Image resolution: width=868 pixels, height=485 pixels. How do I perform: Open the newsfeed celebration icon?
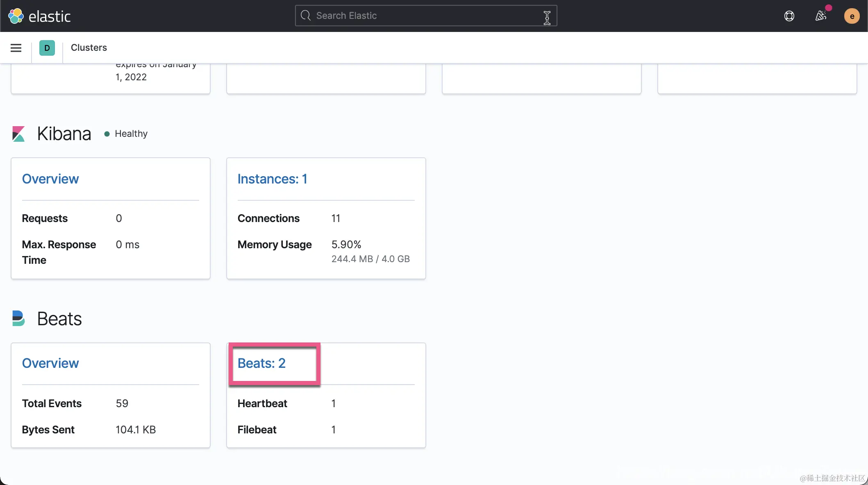point(820,16)
